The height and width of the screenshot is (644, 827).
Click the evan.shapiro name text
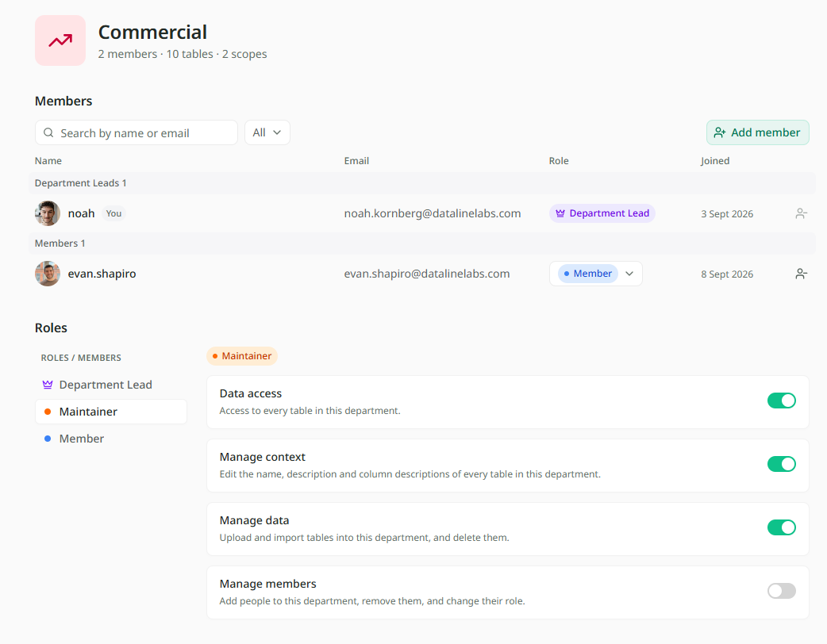click(x=102, y=274)
